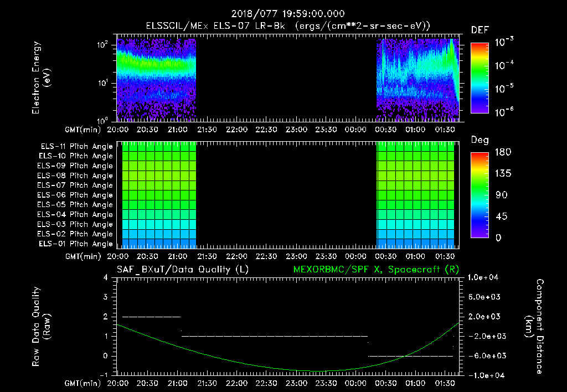Click the 'ELS-10 Pitch Angle' row label
The width and height of the screenshot is (567, 392).
point(76,156)
